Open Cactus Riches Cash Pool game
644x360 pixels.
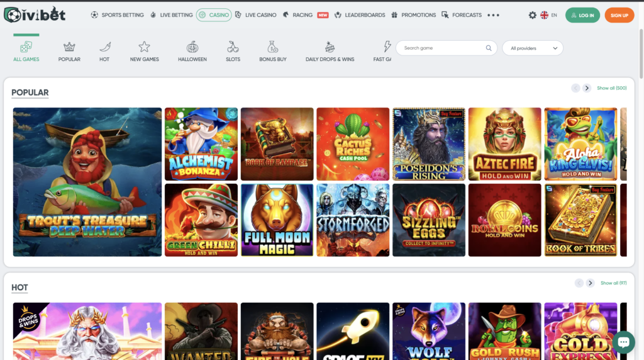(x=353, y=144)
